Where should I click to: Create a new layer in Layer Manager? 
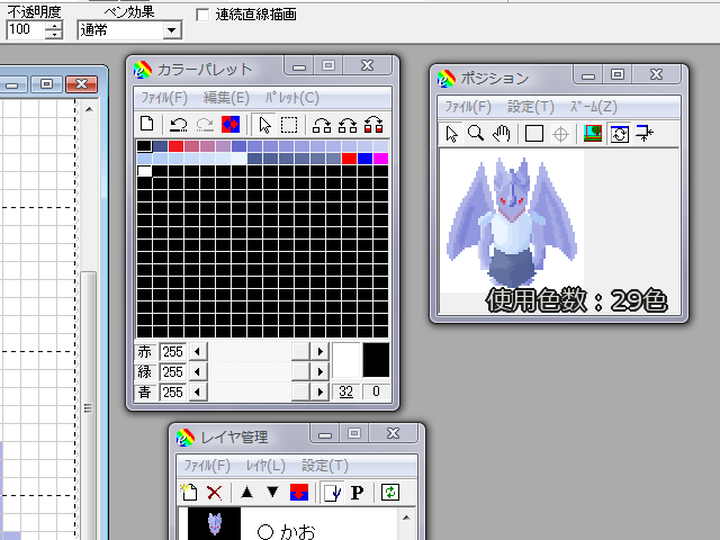point(189,492)
